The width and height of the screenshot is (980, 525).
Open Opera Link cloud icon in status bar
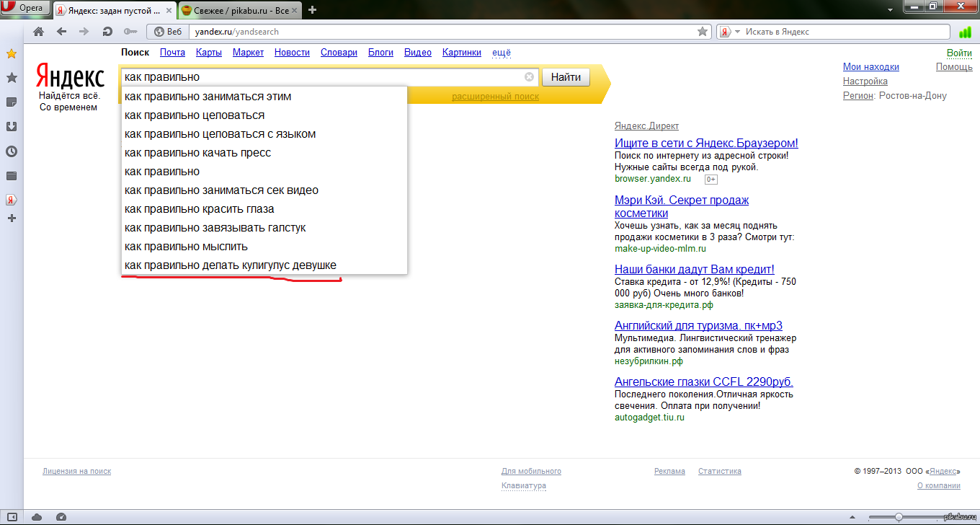[x=37, y=516]
